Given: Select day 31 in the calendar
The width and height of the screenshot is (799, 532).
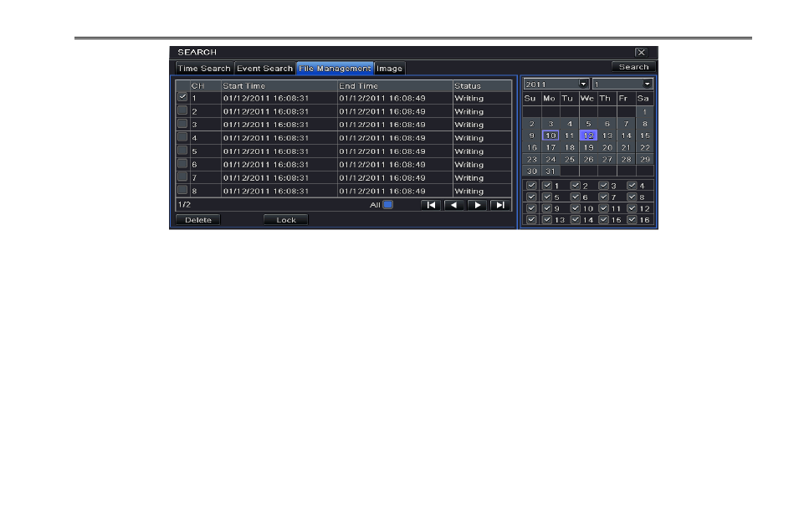Looking at the screenshot, I should (x=551, y=171).
